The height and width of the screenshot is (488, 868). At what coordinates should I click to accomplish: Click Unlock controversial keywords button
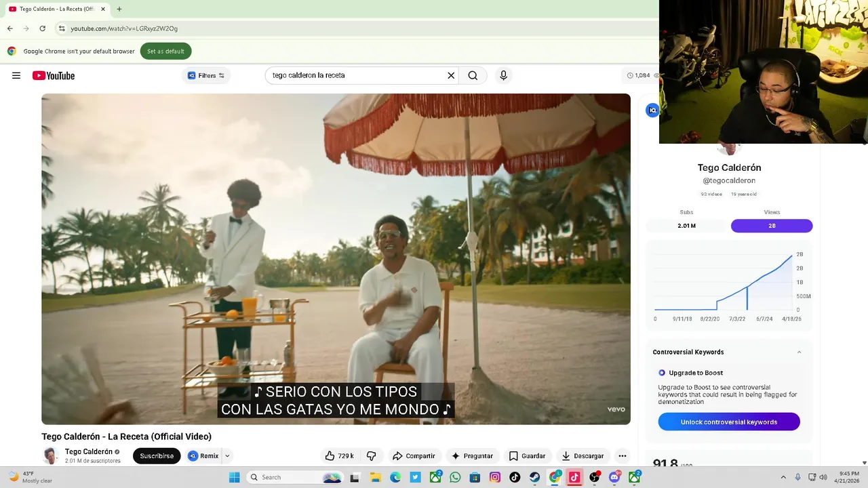tap(729, 422)
